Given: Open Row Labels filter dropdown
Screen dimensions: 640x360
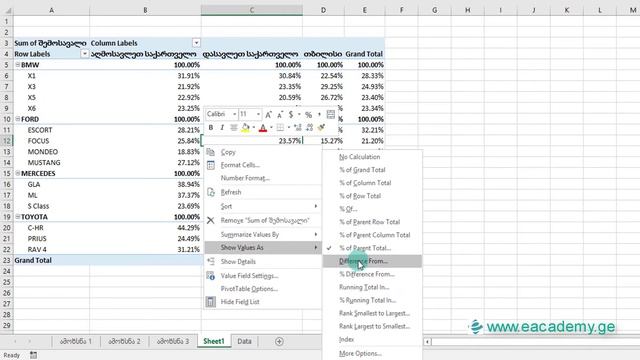Looking at the screenshot, I should click(84, 54).
